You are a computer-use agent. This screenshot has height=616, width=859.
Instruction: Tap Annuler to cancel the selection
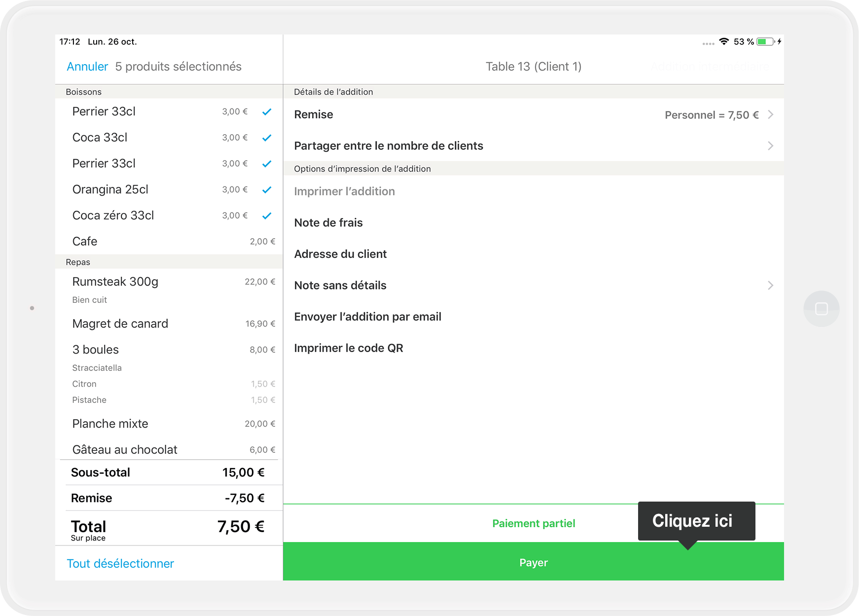point(87,67)
